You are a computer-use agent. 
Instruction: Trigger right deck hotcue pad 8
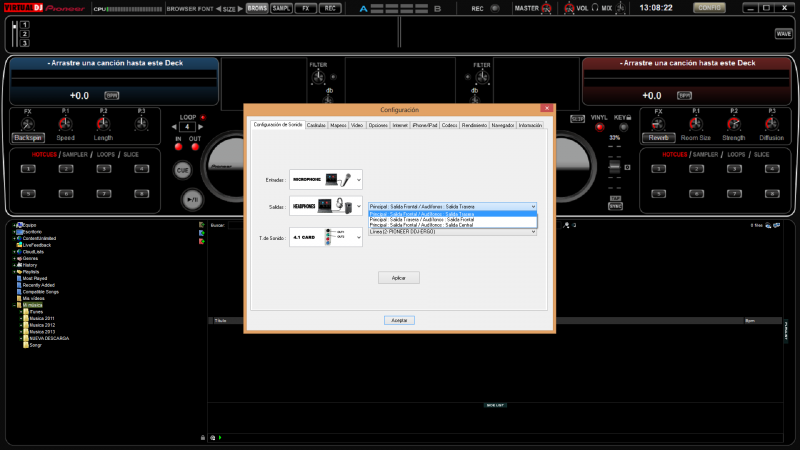772,194
